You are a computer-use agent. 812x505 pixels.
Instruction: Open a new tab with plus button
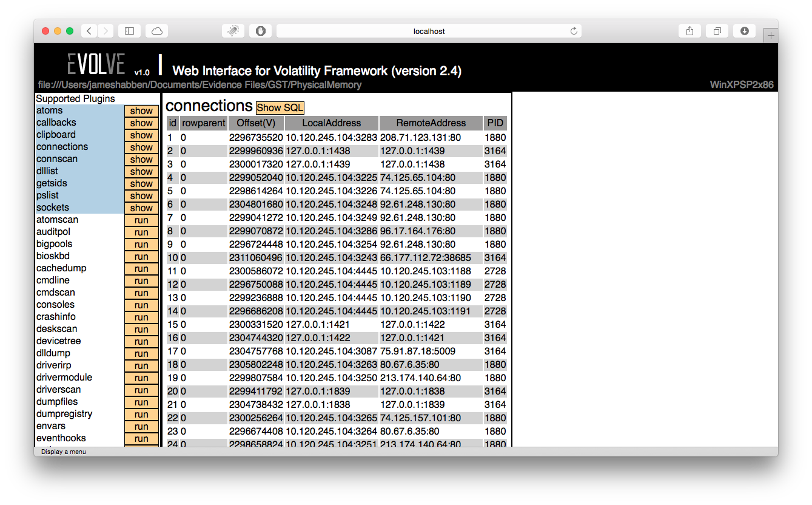pyautogui.click(x=771, y=36)
